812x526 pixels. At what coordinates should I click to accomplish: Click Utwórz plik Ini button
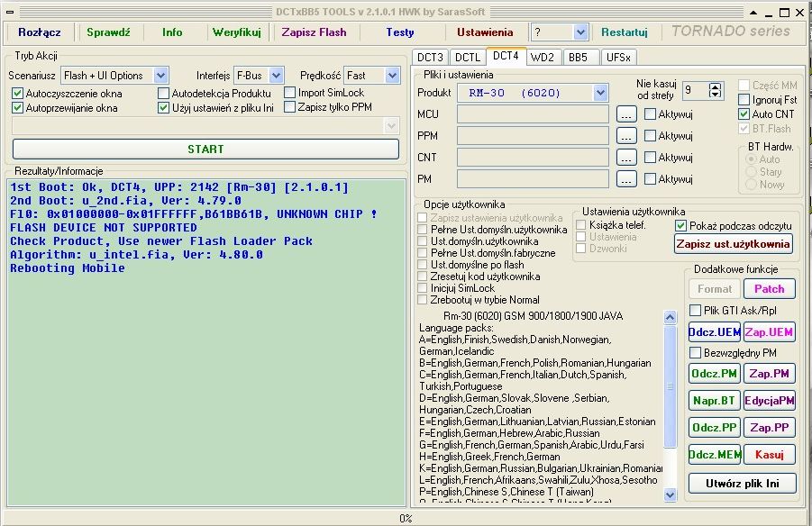[742, 483]
